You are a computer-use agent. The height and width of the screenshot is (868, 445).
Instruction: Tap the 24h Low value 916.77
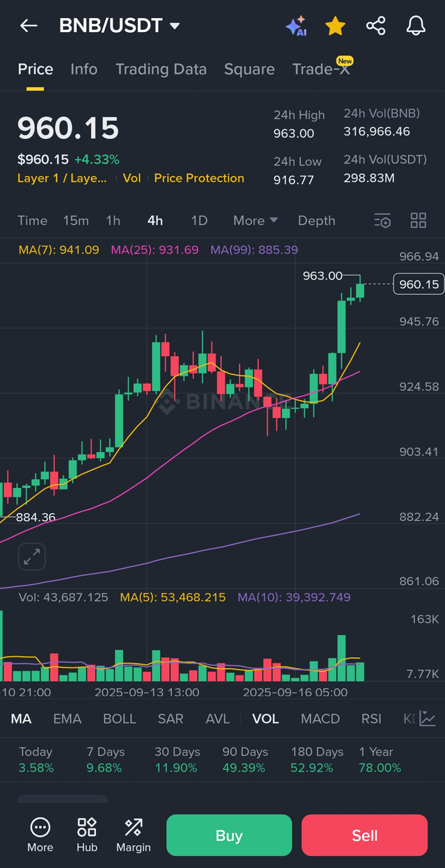[x=293, y=180]
